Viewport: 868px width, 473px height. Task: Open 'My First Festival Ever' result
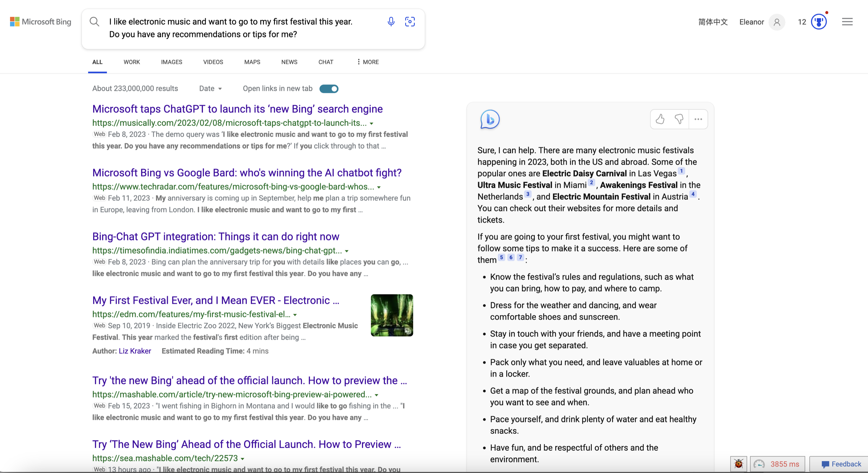[216, 300]
